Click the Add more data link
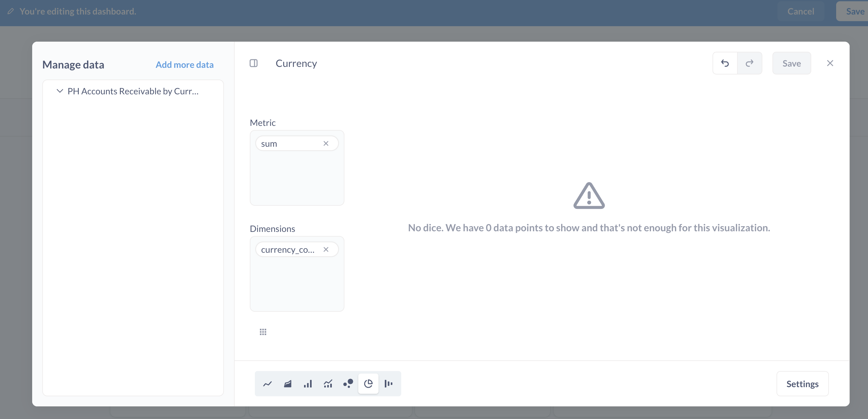 click(x=185, y=64)
